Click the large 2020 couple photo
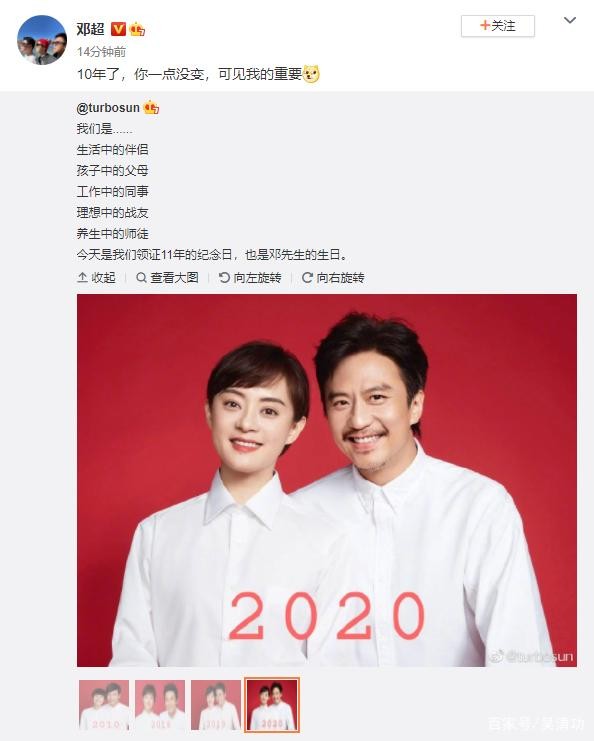 (327, 480)
